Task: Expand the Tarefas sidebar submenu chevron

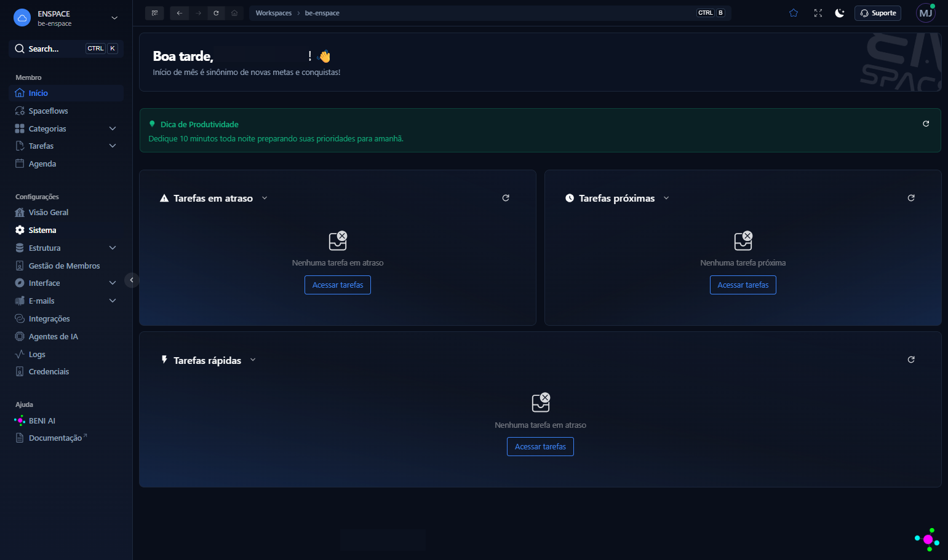Action: (x=113, y=146)
